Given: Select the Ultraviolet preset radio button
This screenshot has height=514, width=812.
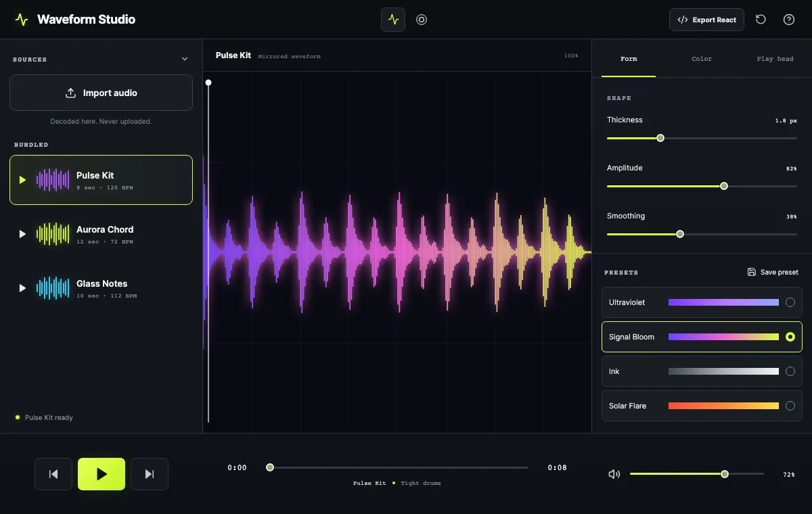Looking at the screenshot, I should [x=790, y=302].
